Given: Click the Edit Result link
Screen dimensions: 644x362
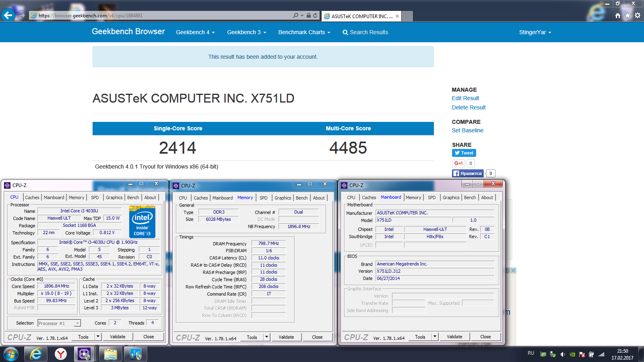Looking at the screenshot, I should 465,98.
